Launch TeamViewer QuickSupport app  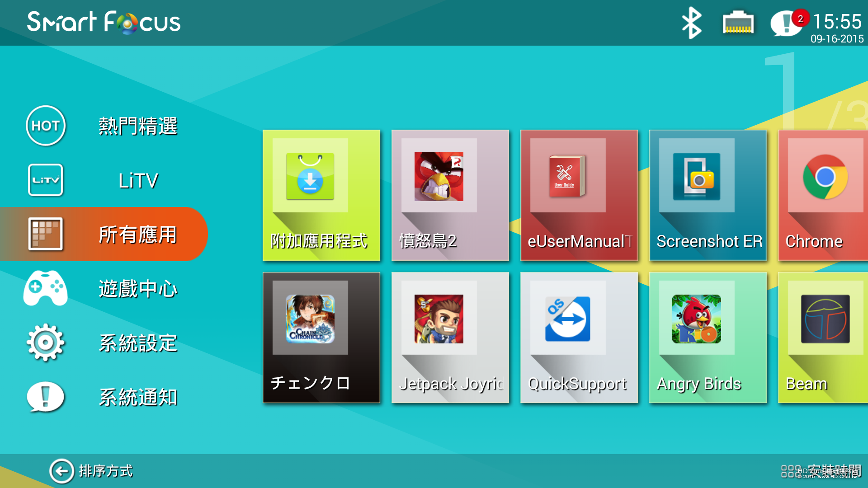tap(579, 337)
